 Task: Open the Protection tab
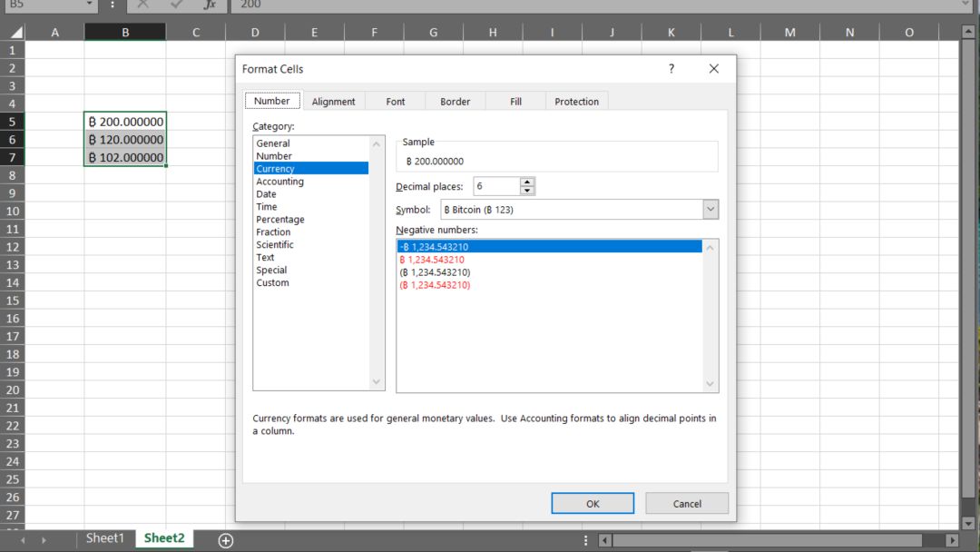point(576,102)
